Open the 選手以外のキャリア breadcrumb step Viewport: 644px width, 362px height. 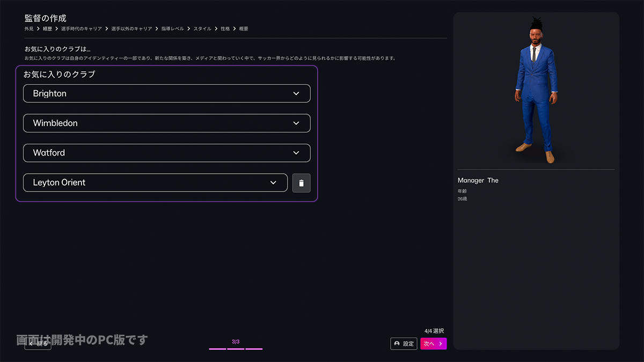131,28
